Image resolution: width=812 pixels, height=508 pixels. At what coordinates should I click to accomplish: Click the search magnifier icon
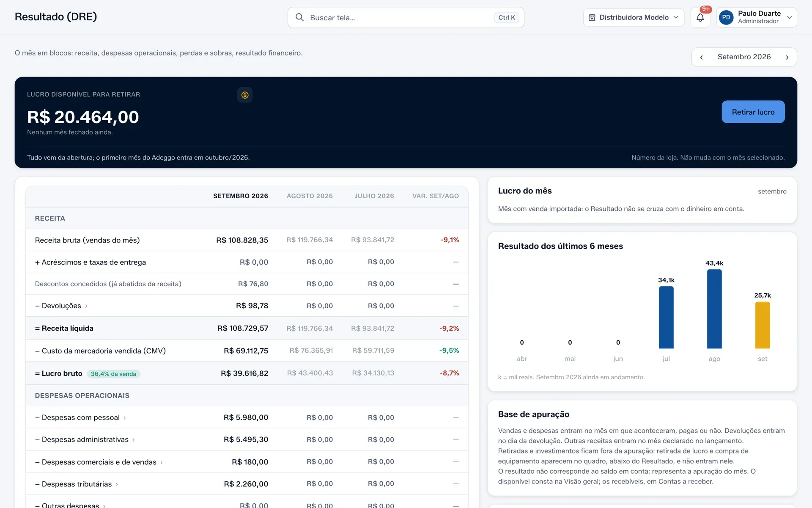299,17
